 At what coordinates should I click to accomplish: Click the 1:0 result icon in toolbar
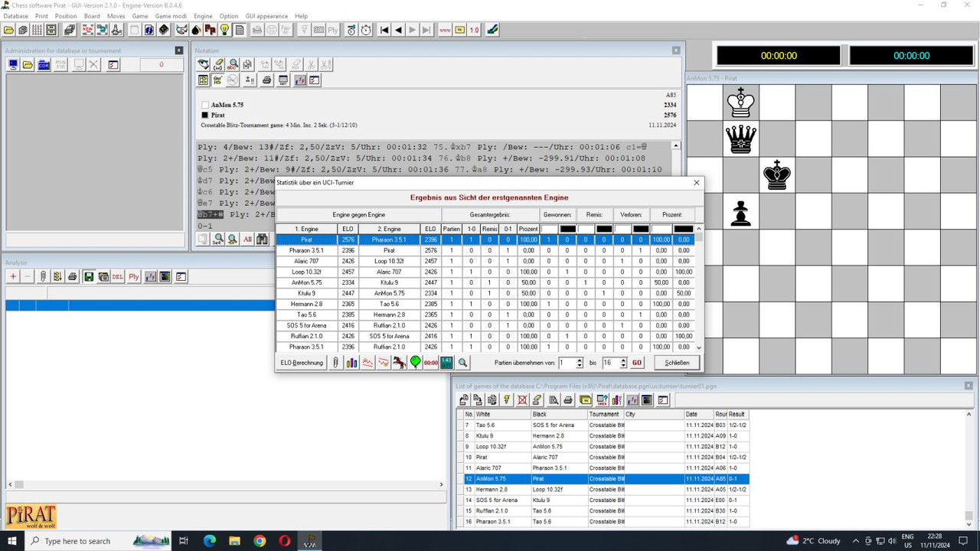click(474, 30)
